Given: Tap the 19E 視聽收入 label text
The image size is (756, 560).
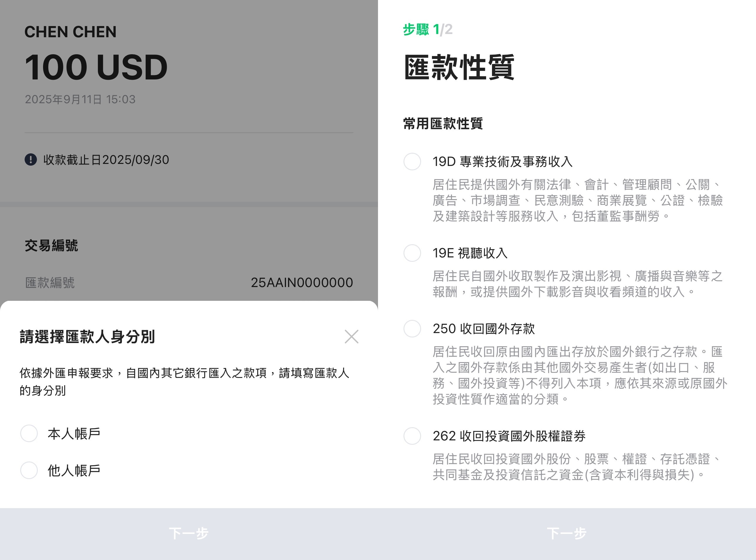Looking at the screenshot, I should pos(470,253).
